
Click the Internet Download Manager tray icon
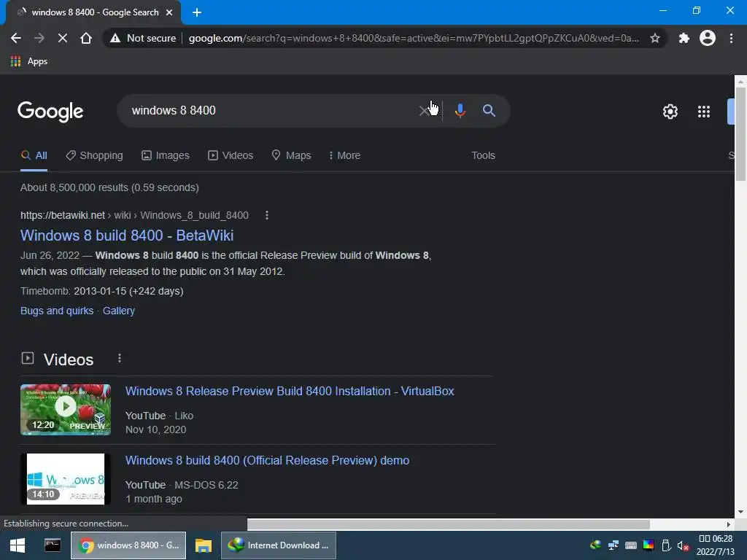point(595,545)
